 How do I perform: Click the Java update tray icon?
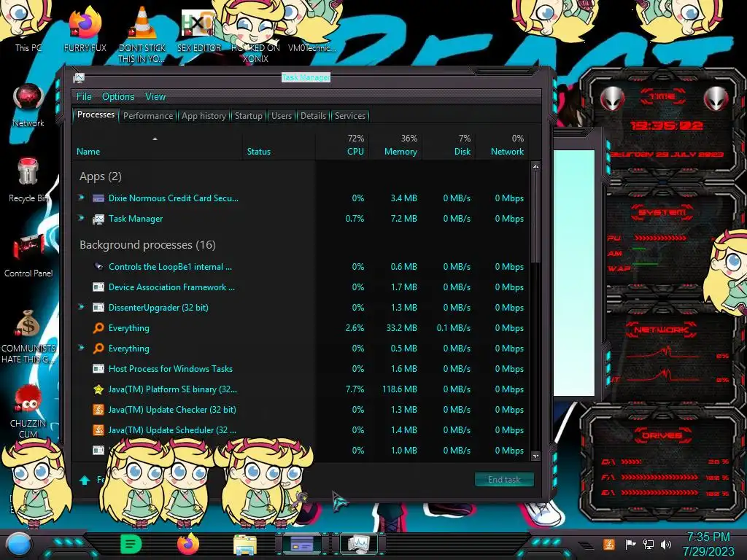point(608,544)
